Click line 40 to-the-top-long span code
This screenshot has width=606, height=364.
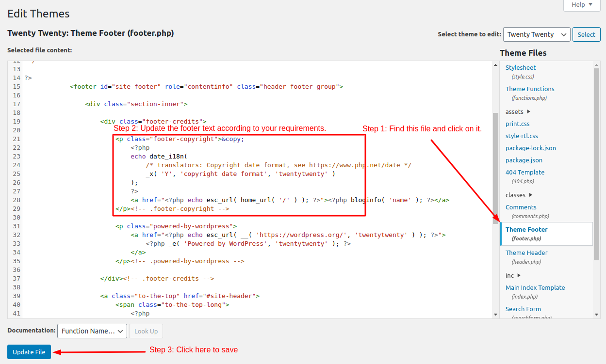click(172, 305)
